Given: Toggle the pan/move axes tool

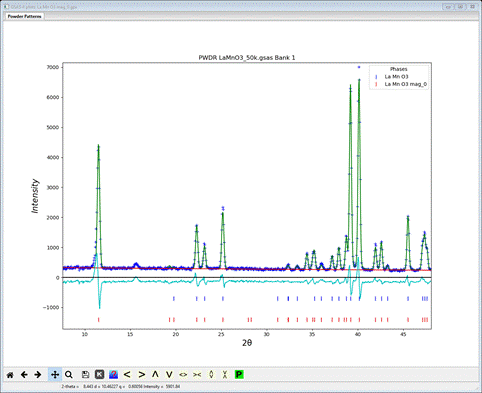Looking at the screenshot, I should pyautogui.click(x=55, y=375).
